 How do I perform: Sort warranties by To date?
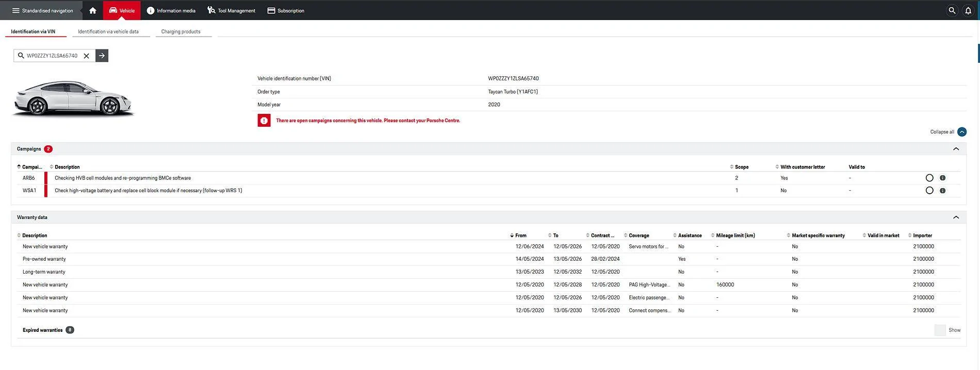(x=553, y=236)
